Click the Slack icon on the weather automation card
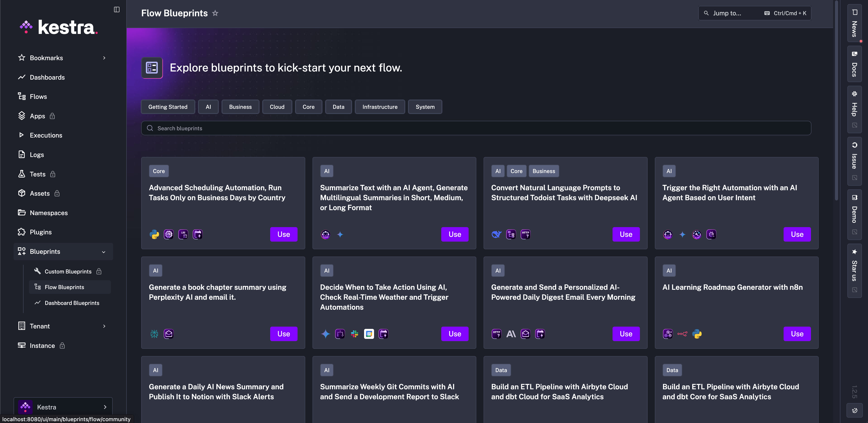Image resolution: width=868 pixels, height=423 pixels. click(x=355, y=334)
